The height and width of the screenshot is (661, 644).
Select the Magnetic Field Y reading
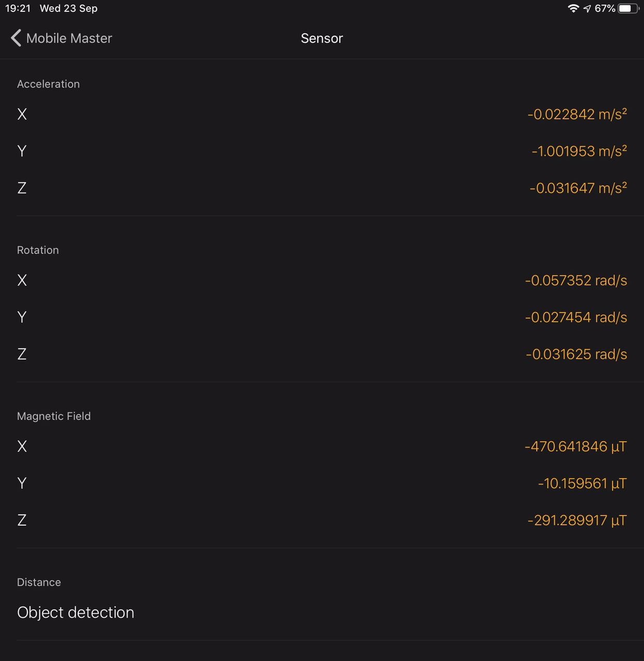coord(582,483)
